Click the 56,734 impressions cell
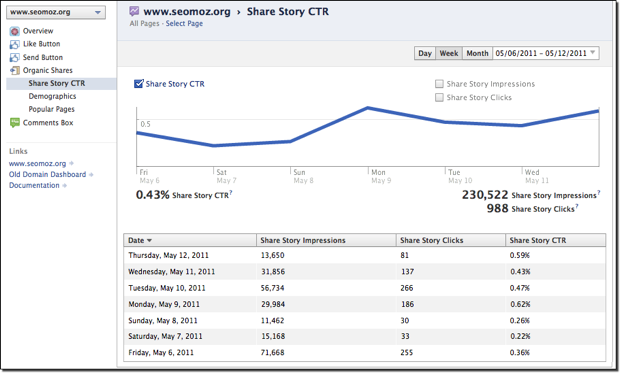620x373 pixels. (x=272, y=288)
